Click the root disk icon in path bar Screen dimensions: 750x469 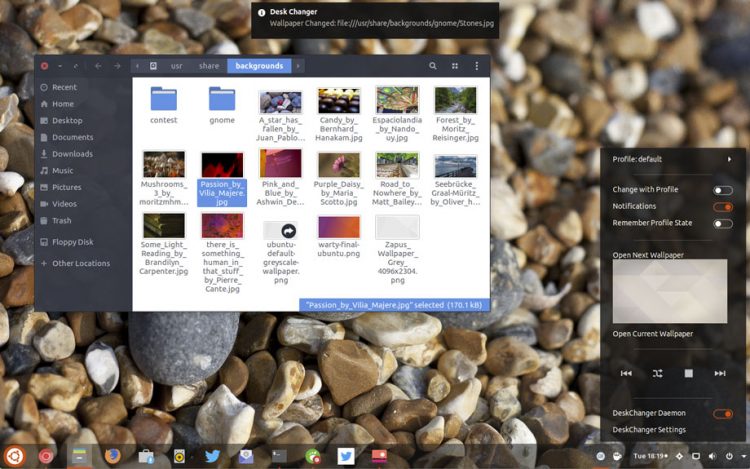[153, 66]
